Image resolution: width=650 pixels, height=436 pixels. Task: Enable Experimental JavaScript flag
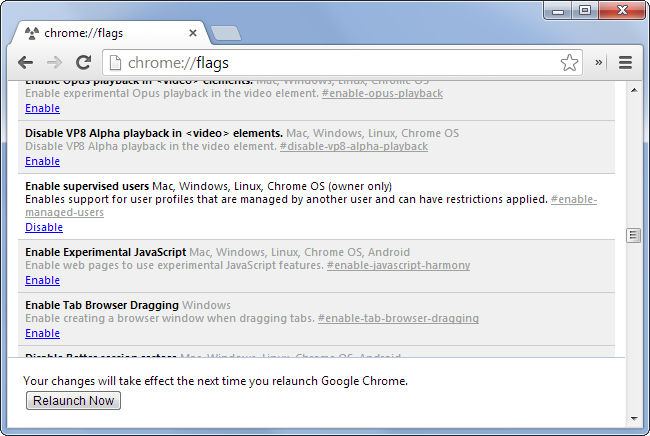coord(42,280)
